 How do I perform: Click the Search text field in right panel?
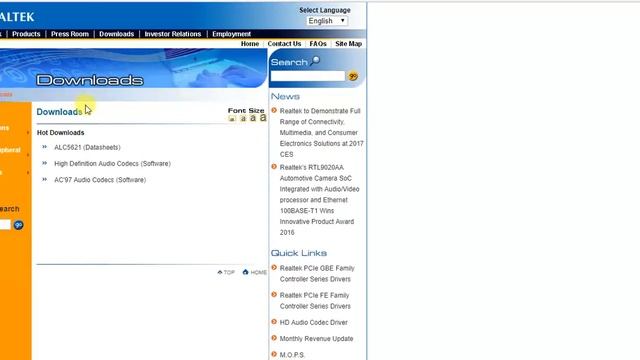[x=308, y=76]
